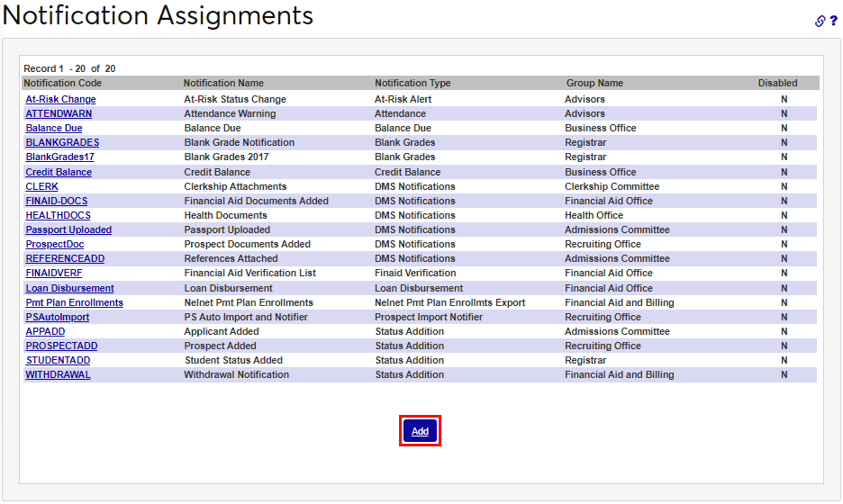This screenshot has height=504, width=843.
Task: Select the Balance Due code link
Action: [x=54, y=129]
